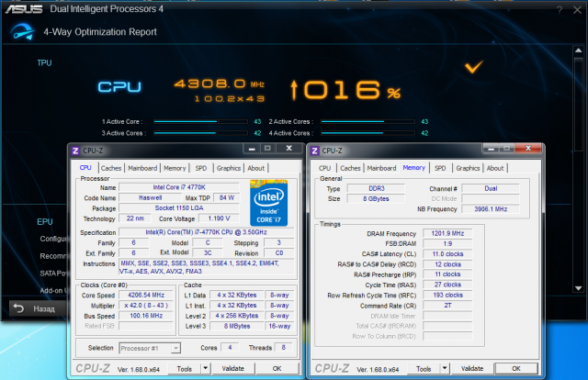Open Mainboard tab in right CPU-Z window
This screenshot has height=380, width=588.
[381, 168]
